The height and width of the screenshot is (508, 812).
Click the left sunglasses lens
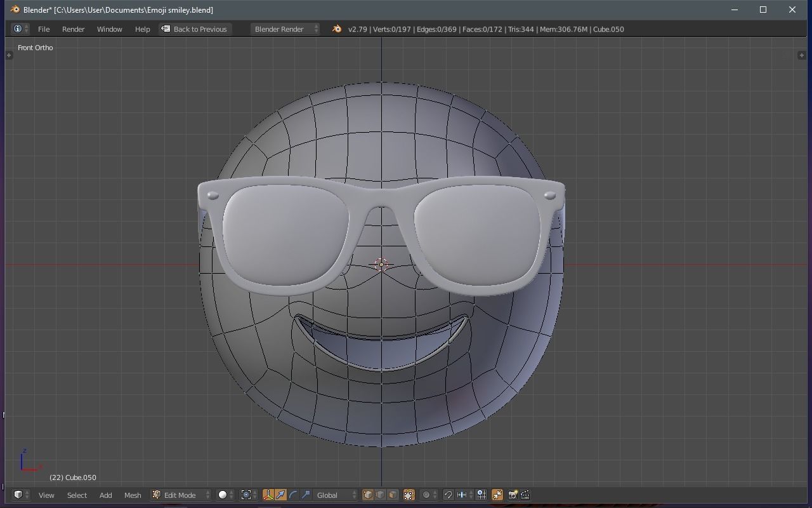(285, 235)
